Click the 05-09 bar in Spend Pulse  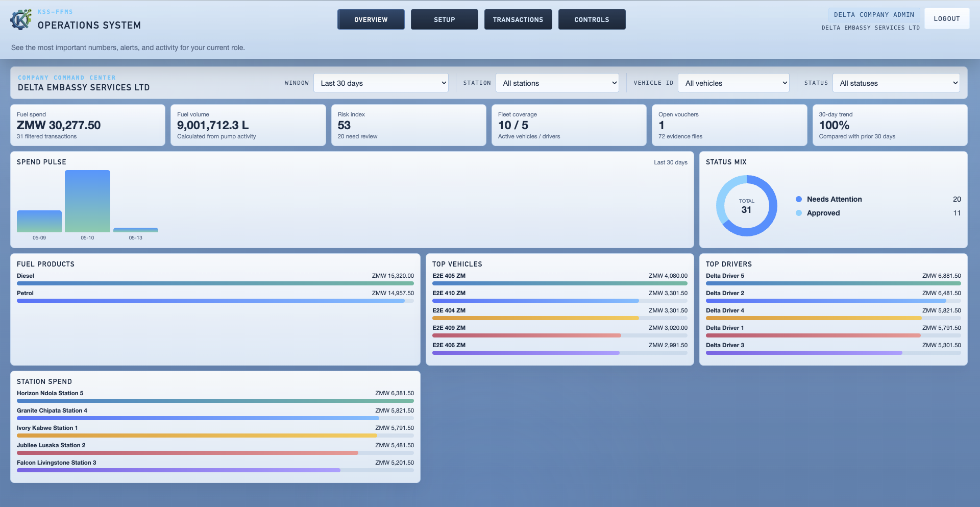pyautogui.click(x=39, y=222)
